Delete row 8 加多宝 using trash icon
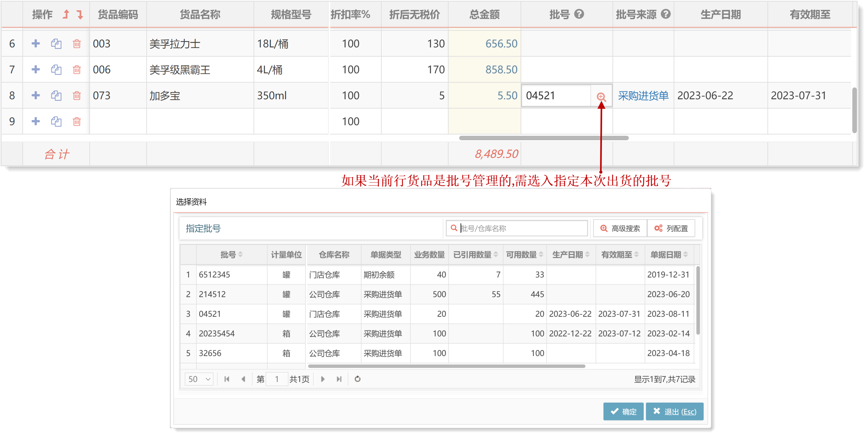 click(77, 95)
